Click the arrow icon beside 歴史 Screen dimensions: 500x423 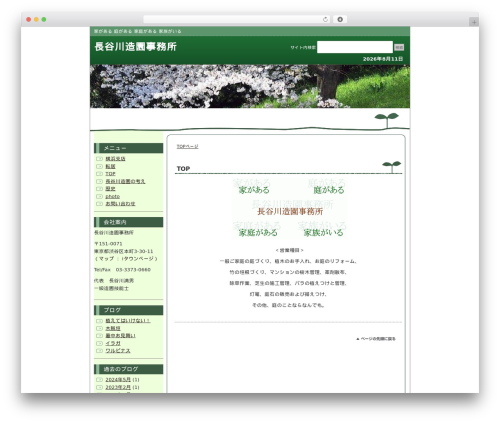[99, 189]
